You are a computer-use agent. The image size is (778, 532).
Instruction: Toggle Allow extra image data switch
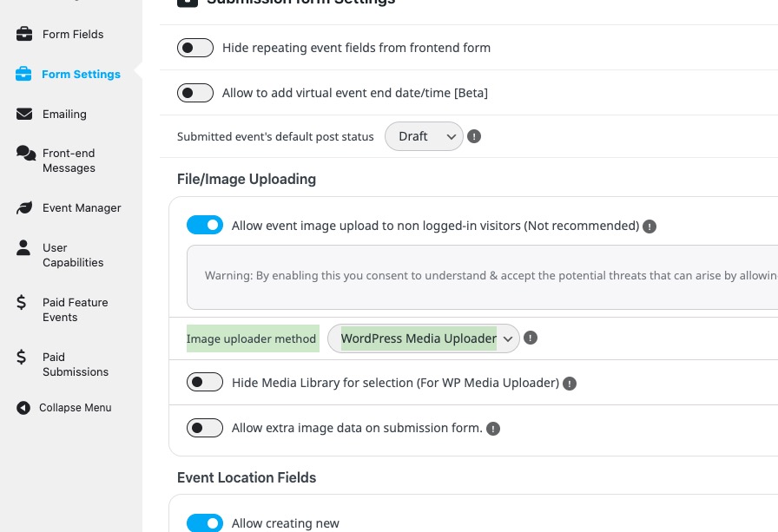[205, 428]
